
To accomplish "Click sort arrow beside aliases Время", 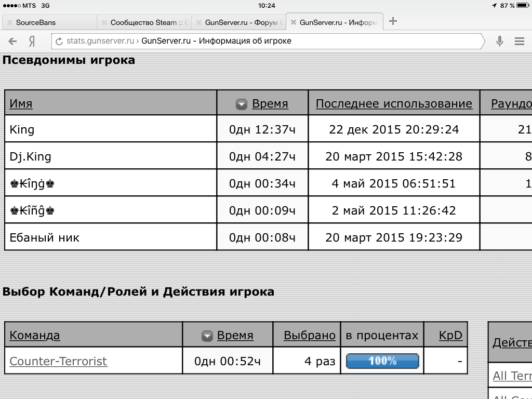I will pos(241,104).
